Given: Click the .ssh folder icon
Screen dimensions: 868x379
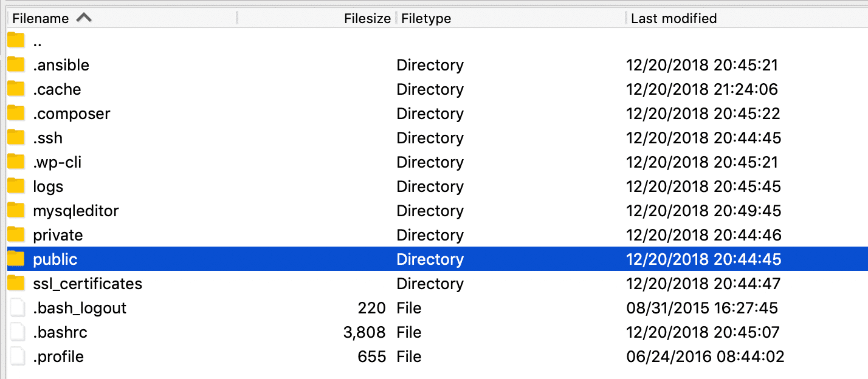Looking at the screenshot, I should click(x=16, y=137).
